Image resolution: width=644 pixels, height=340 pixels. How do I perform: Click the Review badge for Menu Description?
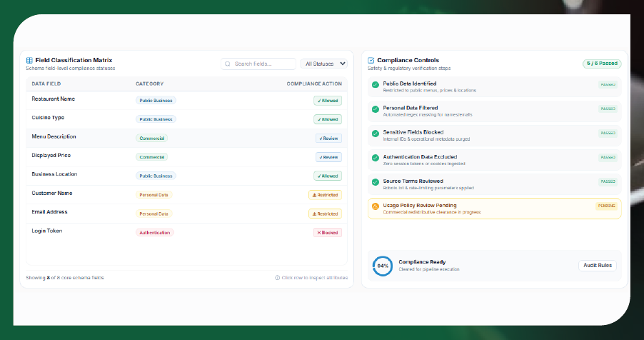328,139
